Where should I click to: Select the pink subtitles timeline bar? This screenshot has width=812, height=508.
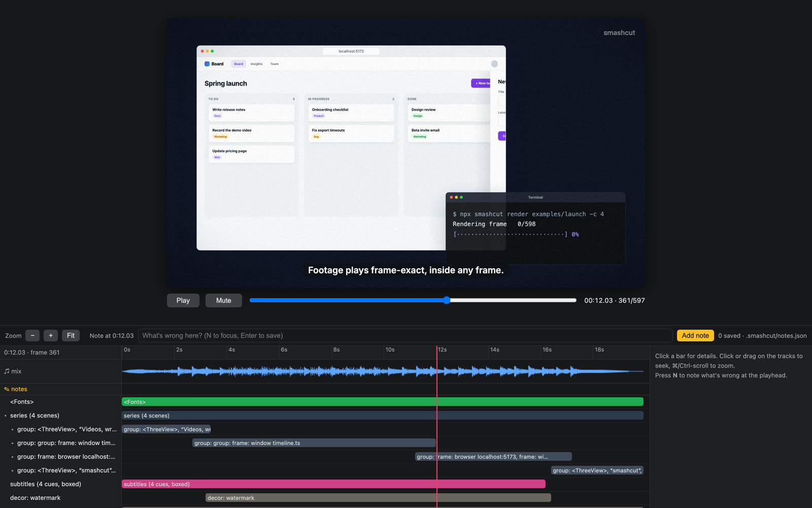tap(333, 484)
